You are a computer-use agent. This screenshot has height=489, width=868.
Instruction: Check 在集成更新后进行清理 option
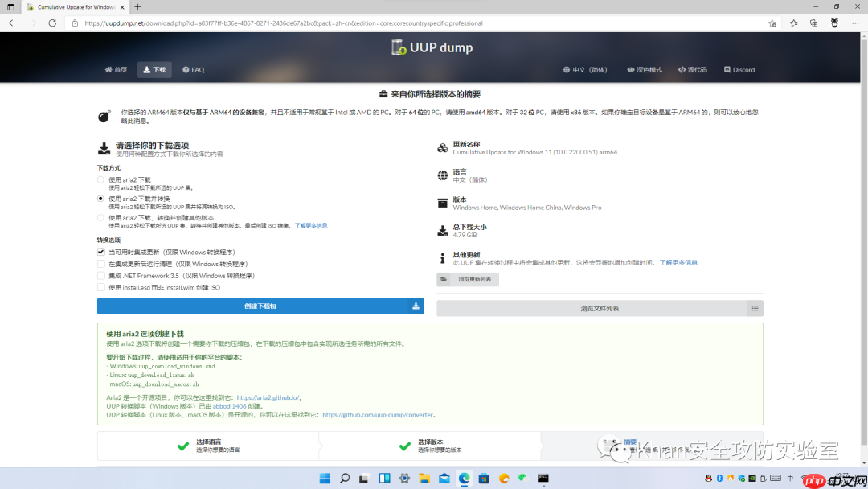(101, 263)
